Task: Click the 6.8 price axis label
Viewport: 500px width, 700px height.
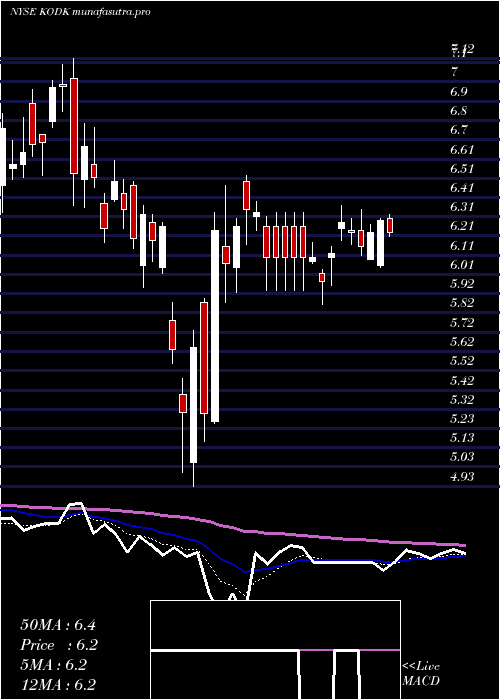Action: pyautogui.click(x=458, y=111)
